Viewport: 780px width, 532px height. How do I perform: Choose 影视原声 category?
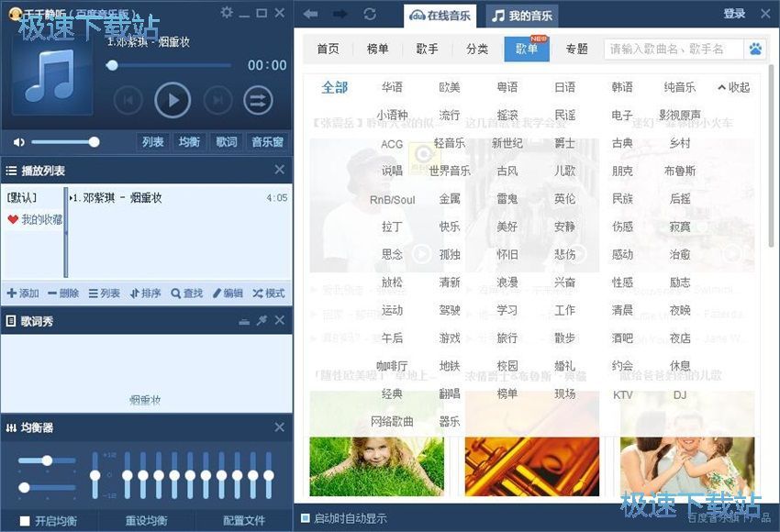(x=679, y=116)
